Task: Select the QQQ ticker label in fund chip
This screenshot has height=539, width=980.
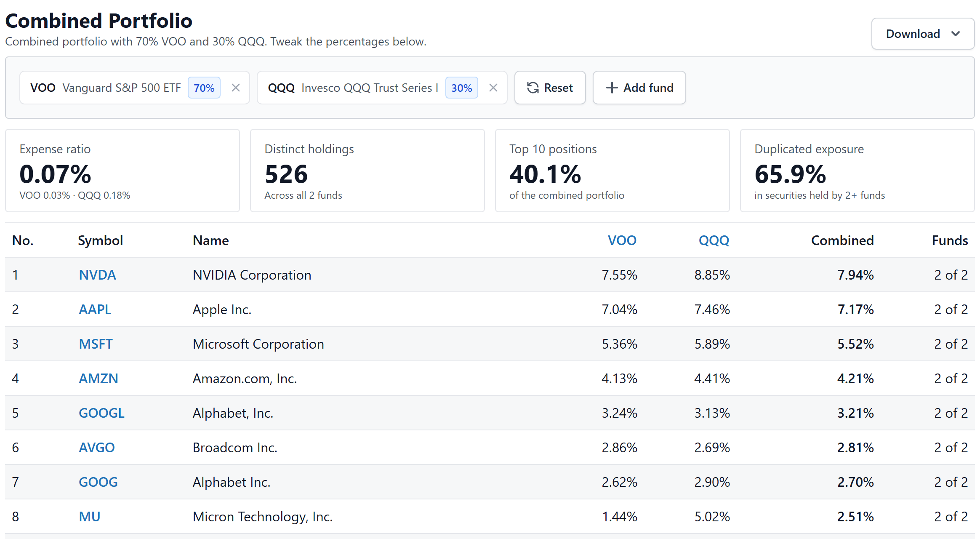Action: [x=281, y=88]
